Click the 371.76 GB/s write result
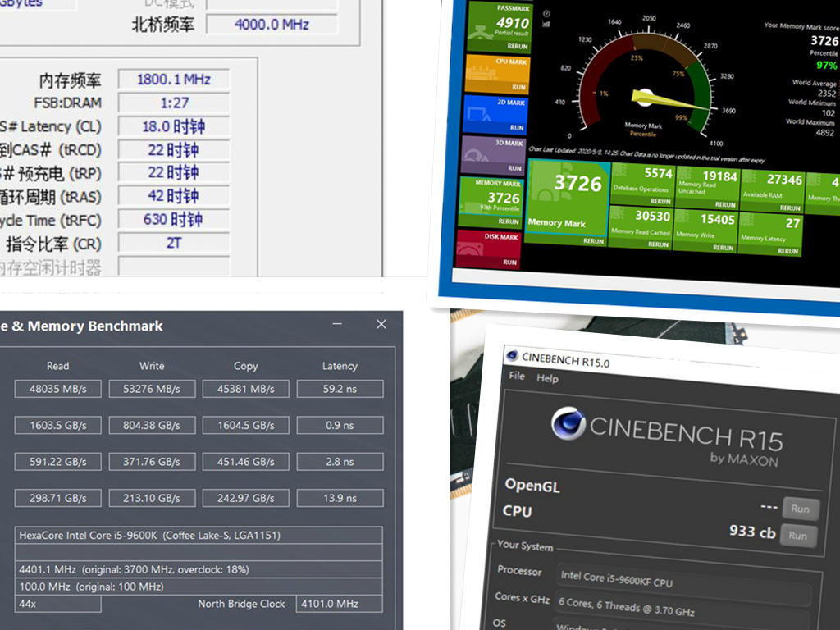 pyautogui.click(x=152, y=462)
